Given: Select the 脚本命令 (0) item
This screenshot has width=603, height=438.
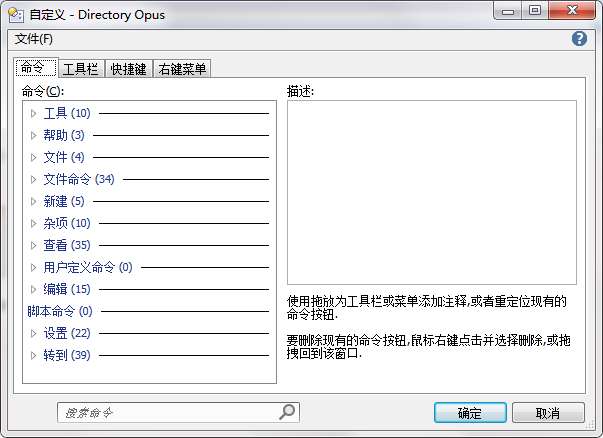Looking at the screenshot, I should point(60,311).
